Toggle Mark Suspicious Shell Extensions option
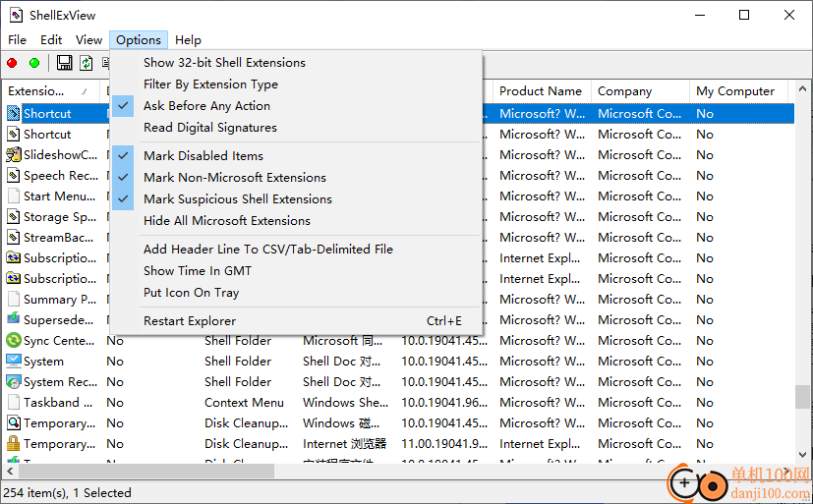This screenshot has width=813, height=504. pyautogui.click(x=296, y=199)
